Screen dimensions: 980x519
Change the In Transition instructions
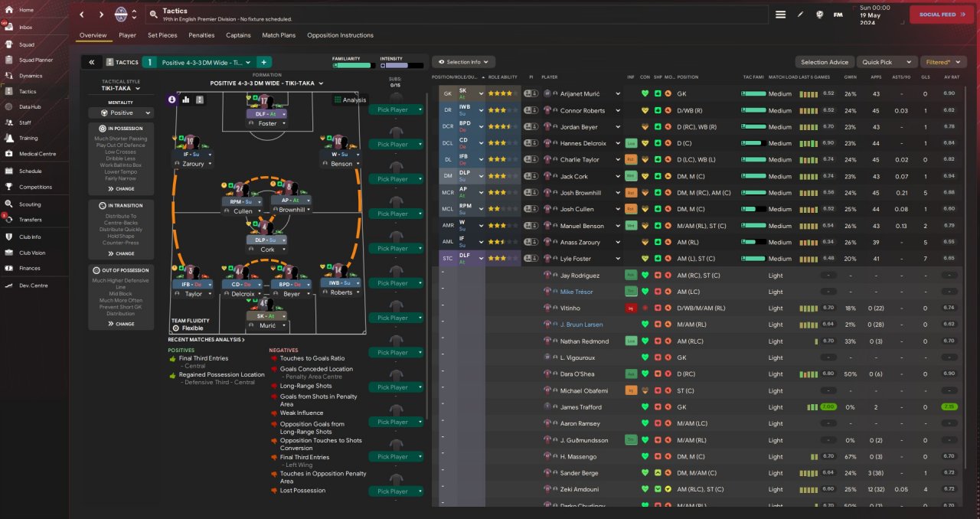point(121,253)
